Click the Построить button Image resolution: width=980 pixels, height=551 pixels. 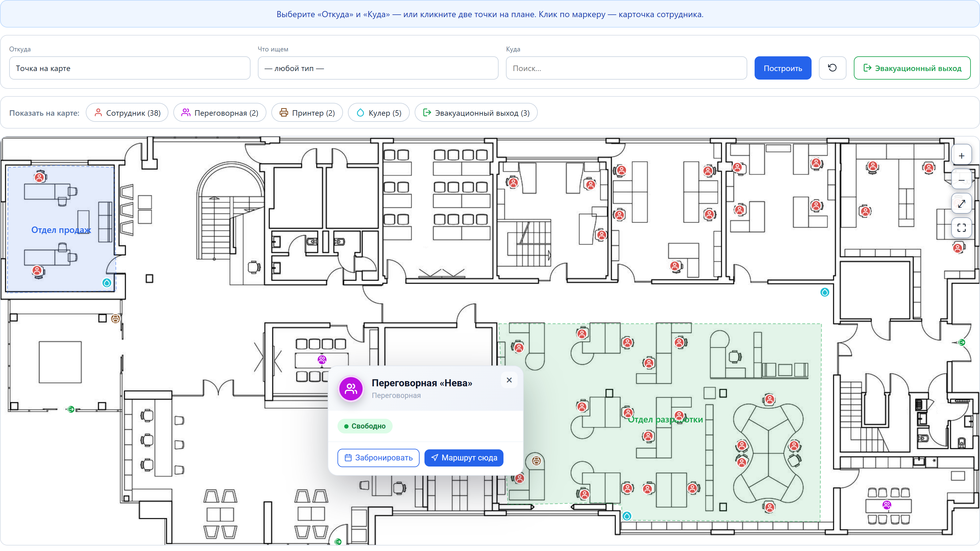783,68
